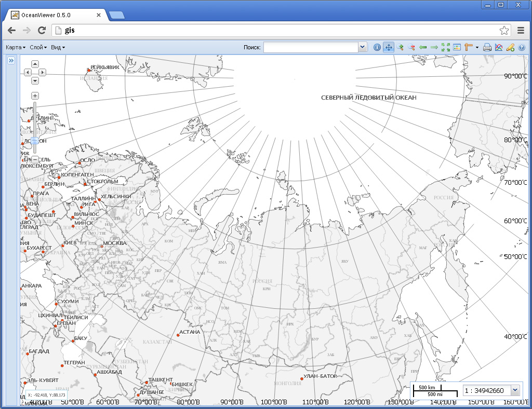Click the КИЕВ city label
The width and height of the screenshot is (532, 409).
tap(70, 242)
